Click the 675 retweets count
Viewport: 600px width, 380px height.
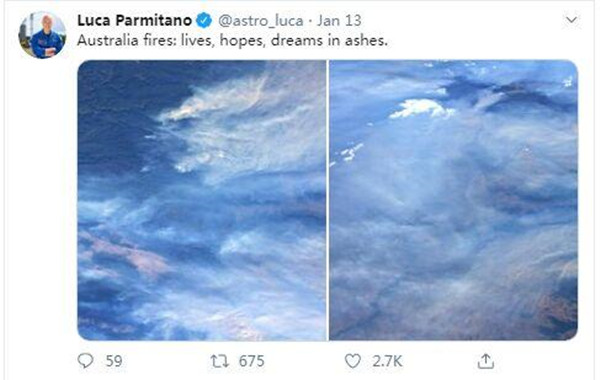251,361
